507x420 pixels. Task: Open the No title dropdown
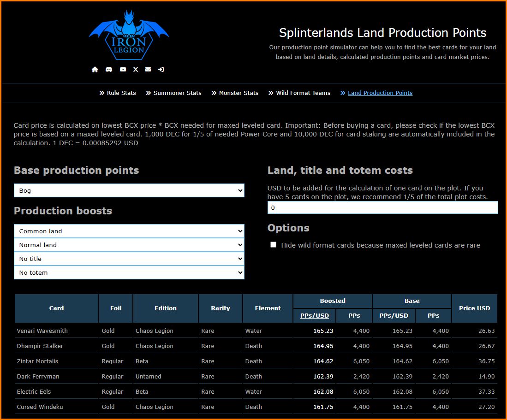tap(129, 259)
